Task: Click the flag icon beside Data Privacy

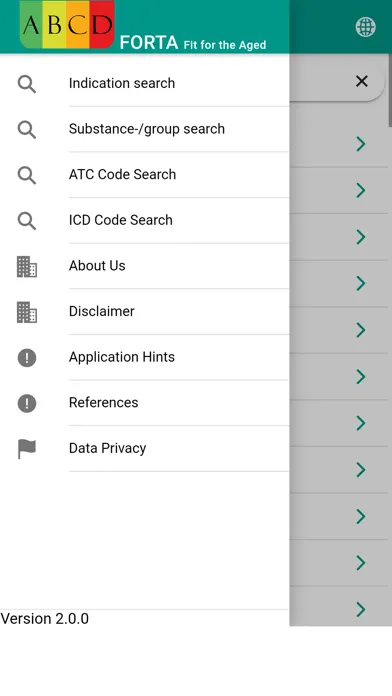Action: (27, 449)
